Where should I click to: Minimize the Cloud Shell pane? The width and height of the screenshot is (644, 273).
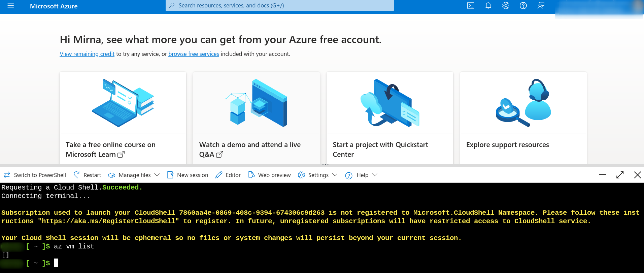(602, 175)
